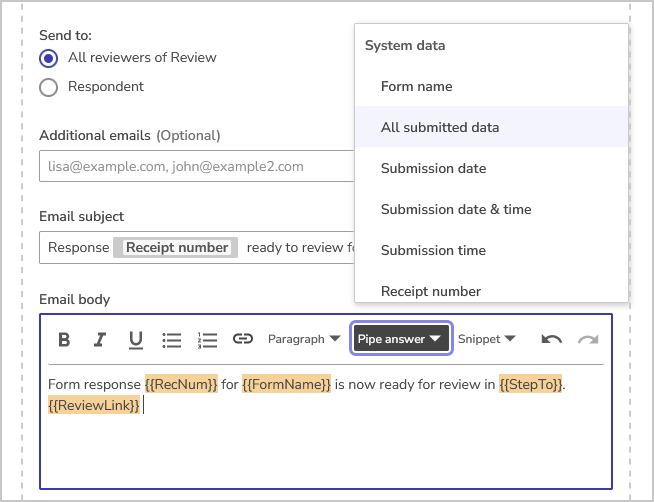654x502 pixels.
Task: Click the {{FormName}} placeholder in body
Action: pyautogui.click(x=286, y=384)
